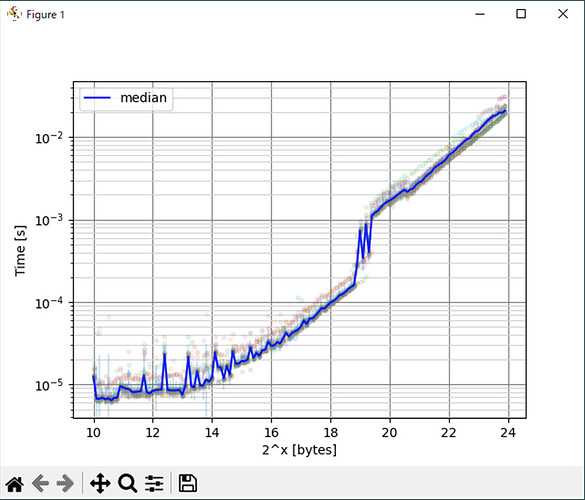Click x-axis tick label 14
This screenshot has width=585, height=500.
(x=212, y=433)
